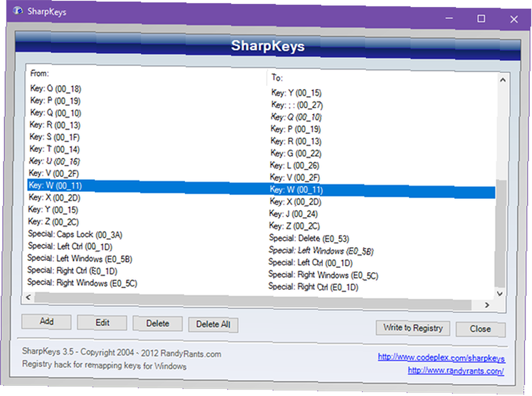The height and width of the screenshot is (396, 532).
Task: Click the 'Key: G (00_22)' target entry
Action: point(296,154)
